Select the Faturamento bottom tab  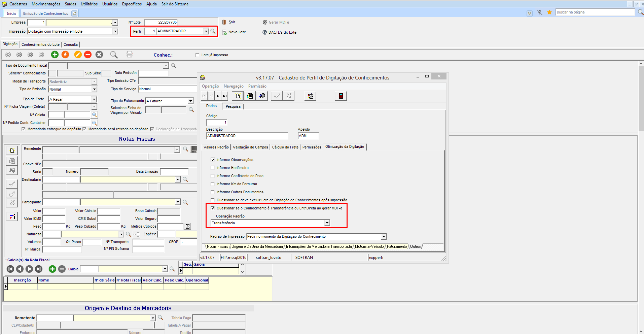(x=397, y=246)
